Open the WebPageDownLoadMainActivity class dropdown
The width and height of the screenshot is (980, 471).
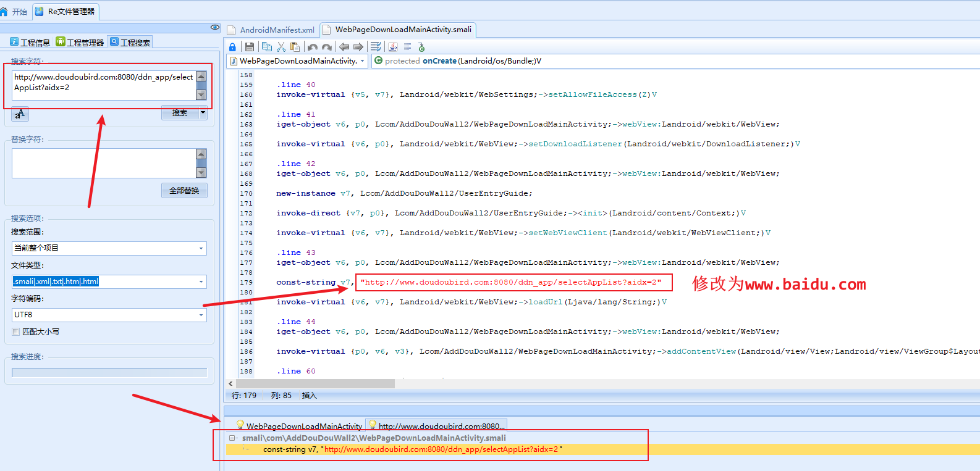pyautogui.click(x=363, y=60)
